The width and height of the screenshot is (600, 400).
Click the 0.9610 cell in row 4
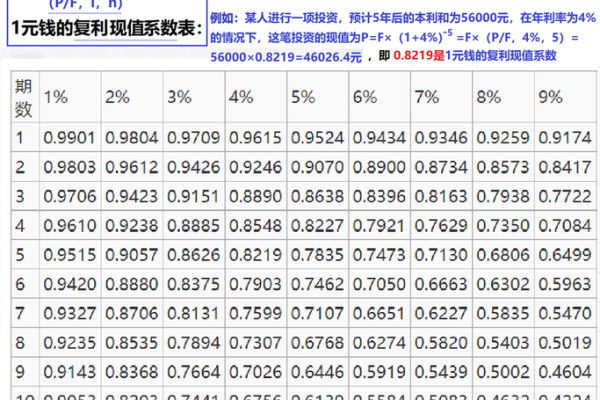pos(69,226)
